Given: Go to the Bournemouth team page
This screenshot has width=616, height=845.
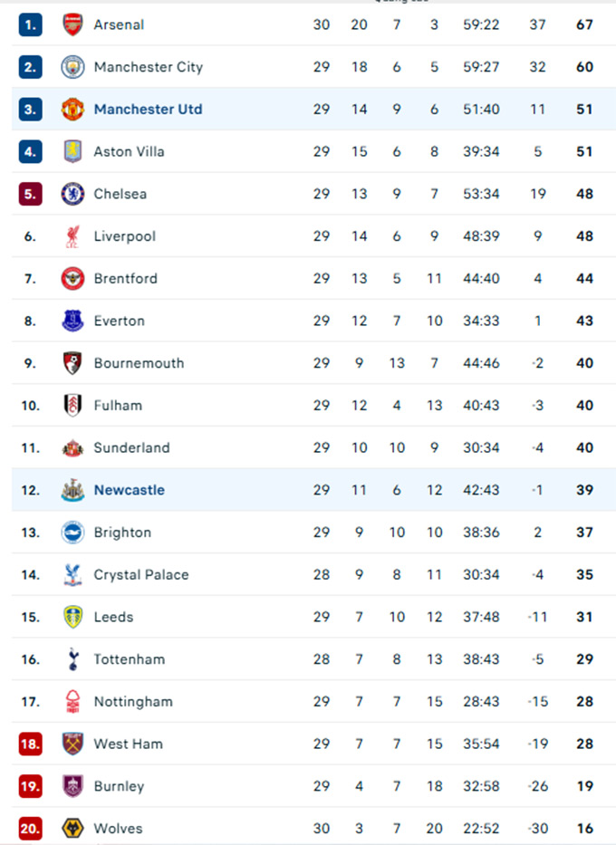Looking at the screenshot, I should coord(139,363).
